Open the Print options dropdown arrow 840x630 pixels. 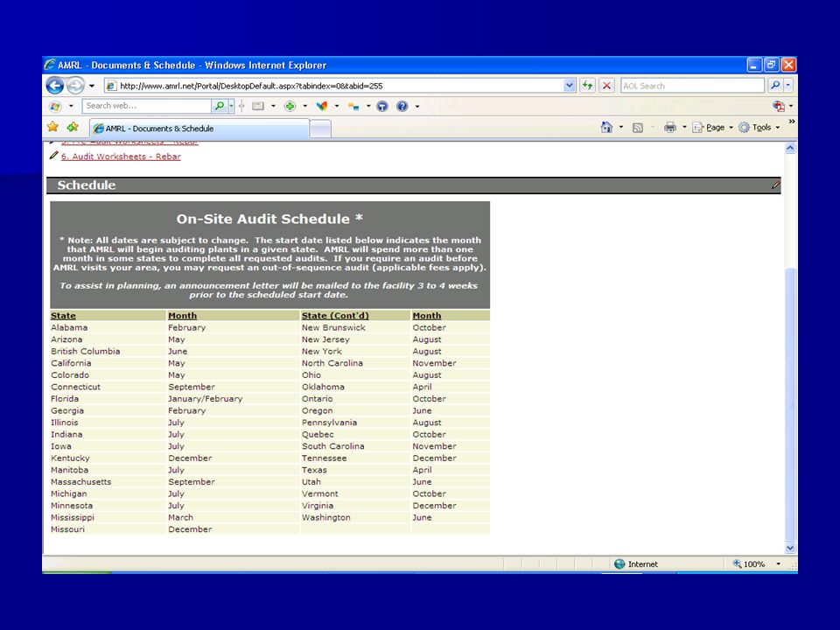pos(684,128)
